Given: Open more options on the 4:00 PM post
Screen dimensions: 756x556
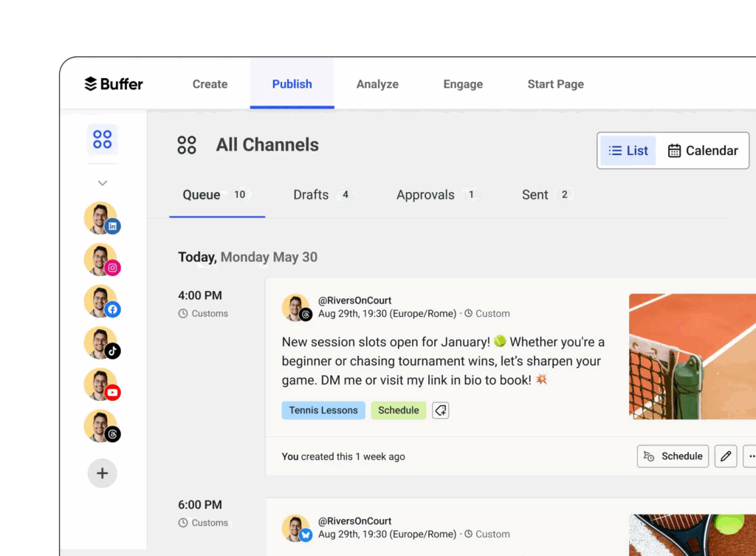Looking at the screenshot, I should (750, 456).
